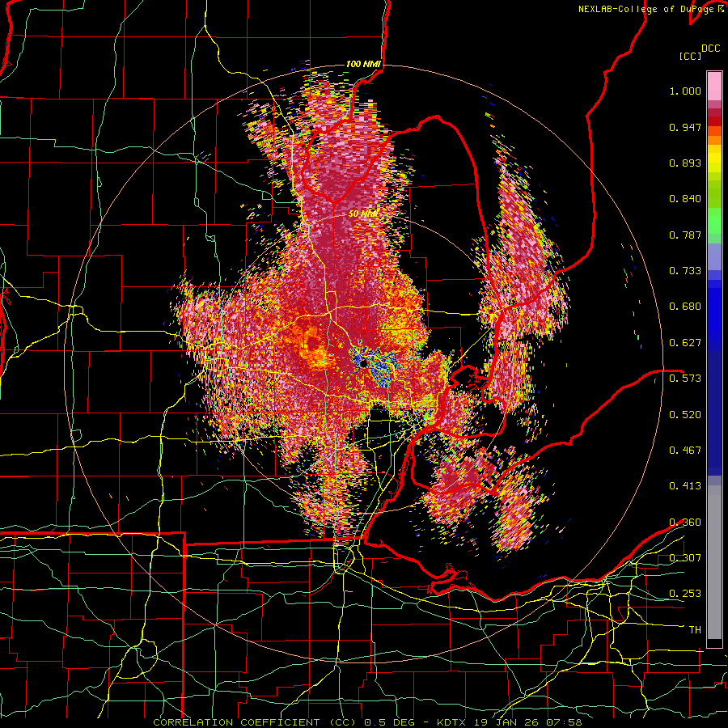Screen dimensions: 728x728
Task: Click the 1.000 value on the legend
Action: point(685,91)
